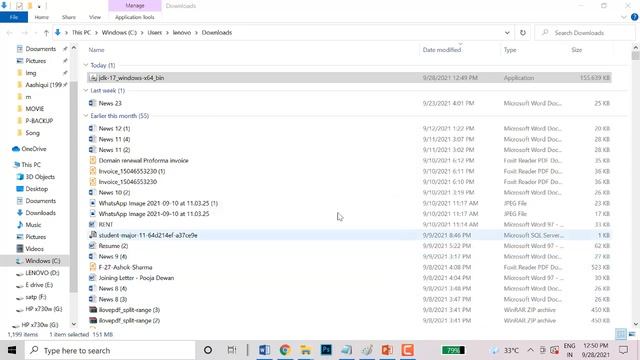The height and width of the screenshot is (360, 640).
Task: Collapse the Earlier this month (55) group
Action: (x=86, y=116)
